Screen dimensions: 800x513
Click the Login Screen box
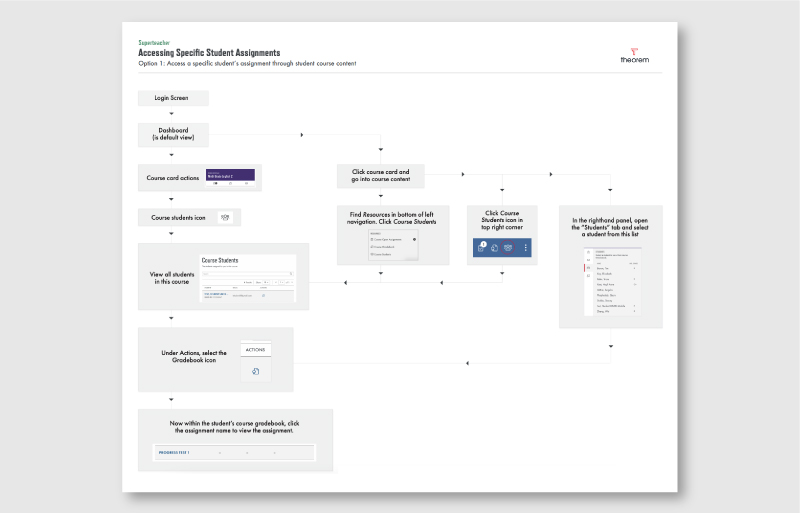[173, 98]
